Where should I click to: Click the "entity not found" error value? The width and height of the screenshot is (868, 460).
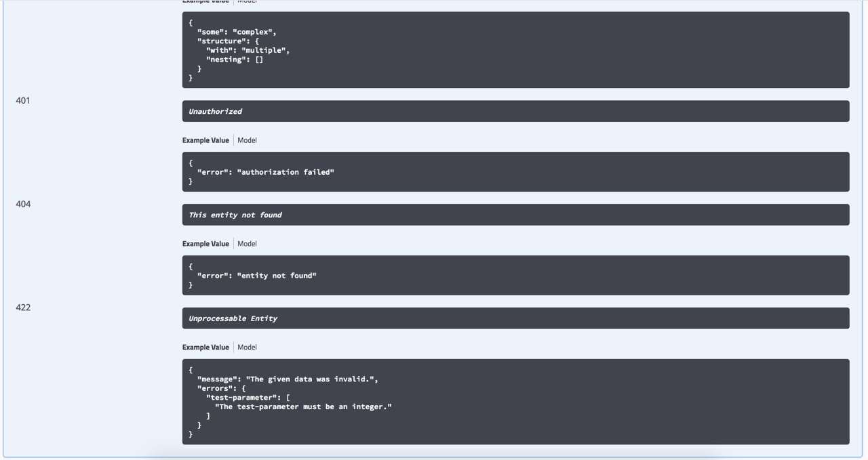(277, 276)
